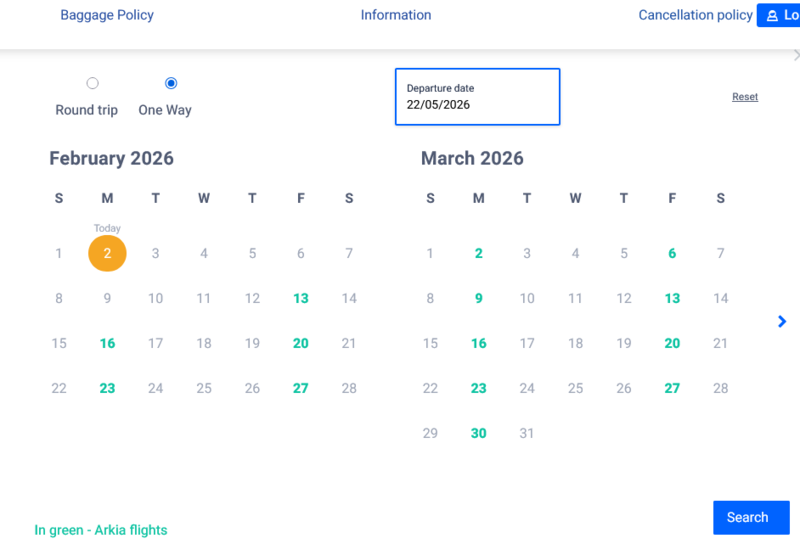Select March 9 Arkia flight date
800x544 pixels.
click(479, 298)
